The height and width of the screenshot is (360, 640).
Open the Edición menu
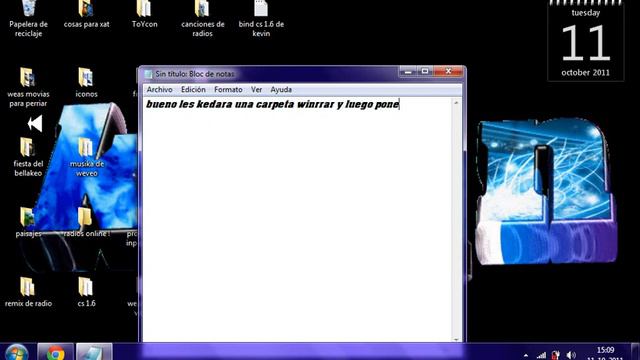[193, 89]
